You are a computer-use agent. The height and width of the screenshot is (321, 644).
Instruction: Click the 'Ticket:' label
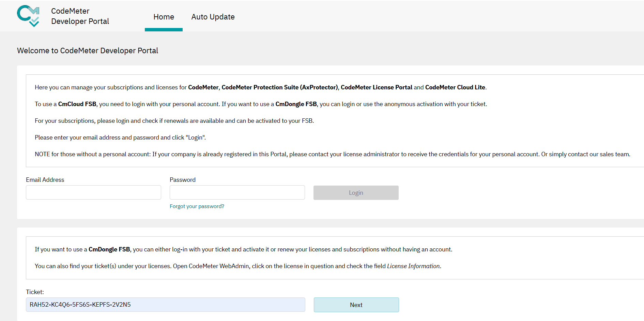tap(35, 292)
